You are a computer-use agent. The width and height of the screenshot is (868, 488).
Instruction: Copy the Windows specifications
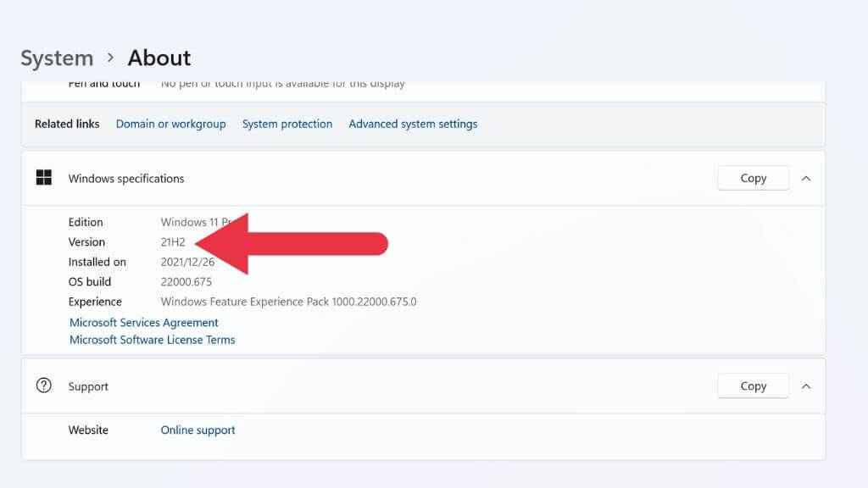754,178
